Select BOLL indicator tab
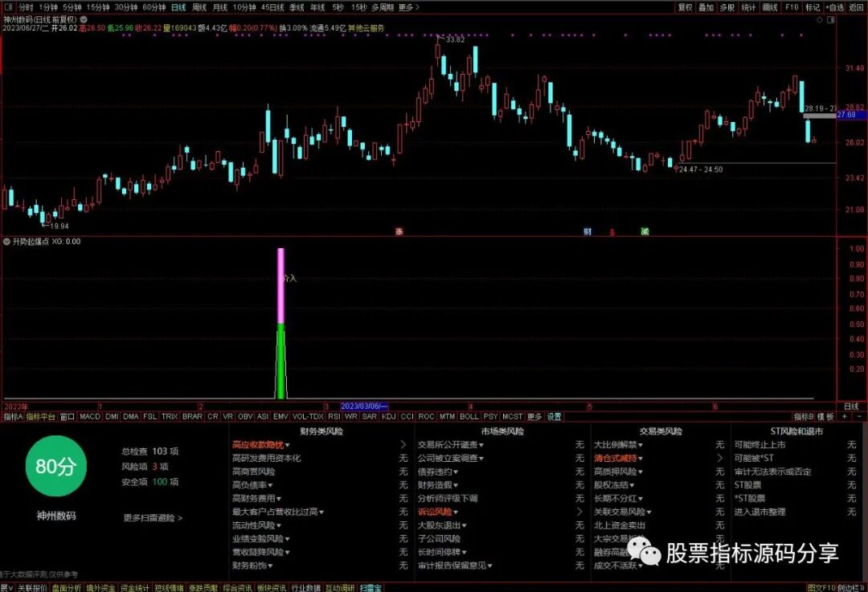Viewport: 868px width, 592px height. pos(469,417)
